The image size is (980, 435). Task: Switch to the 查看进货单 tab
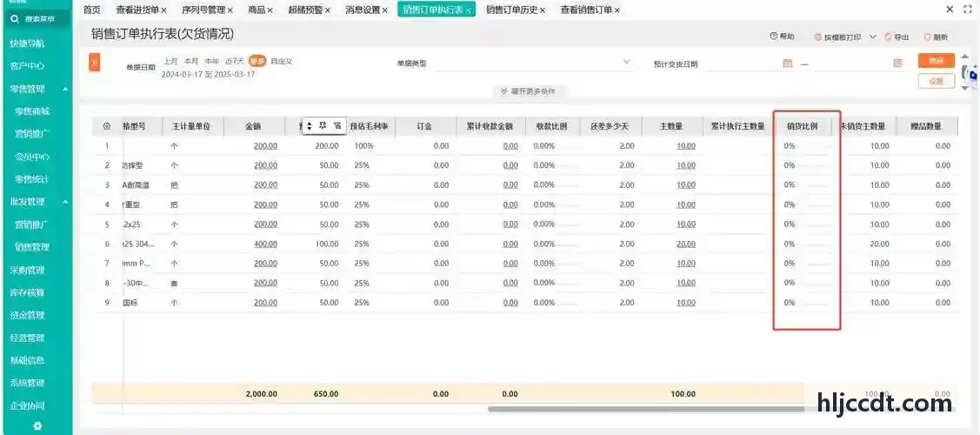click(x=137, y=10)
